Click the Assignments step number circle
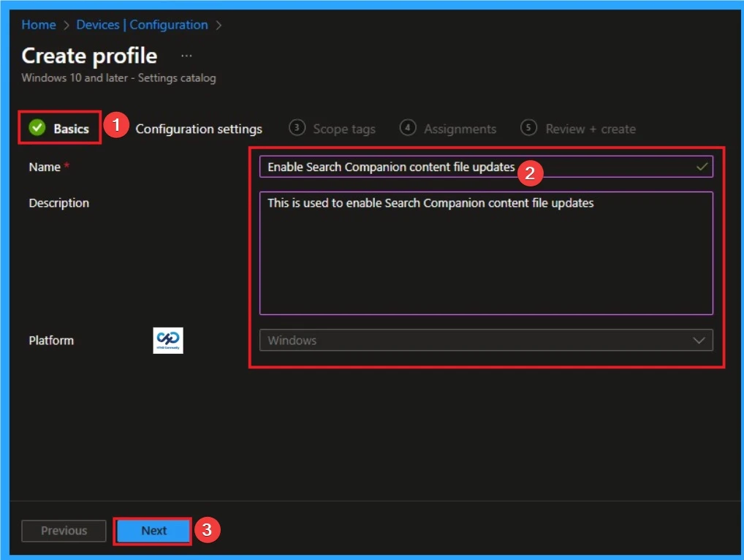This screenshot has height=560, width=744. tap(407, 128)
